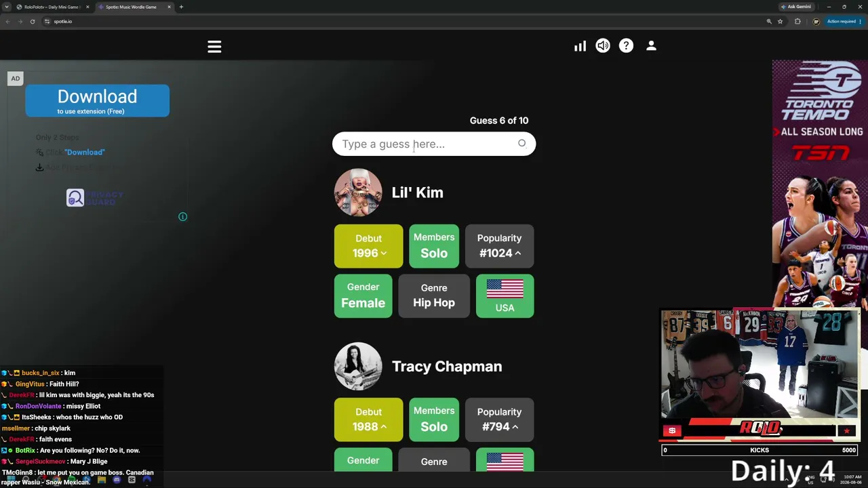The height and width of the screenshot is (488, 868).
Task: Close the Spotle browser tab
Action: coord(169,7)
